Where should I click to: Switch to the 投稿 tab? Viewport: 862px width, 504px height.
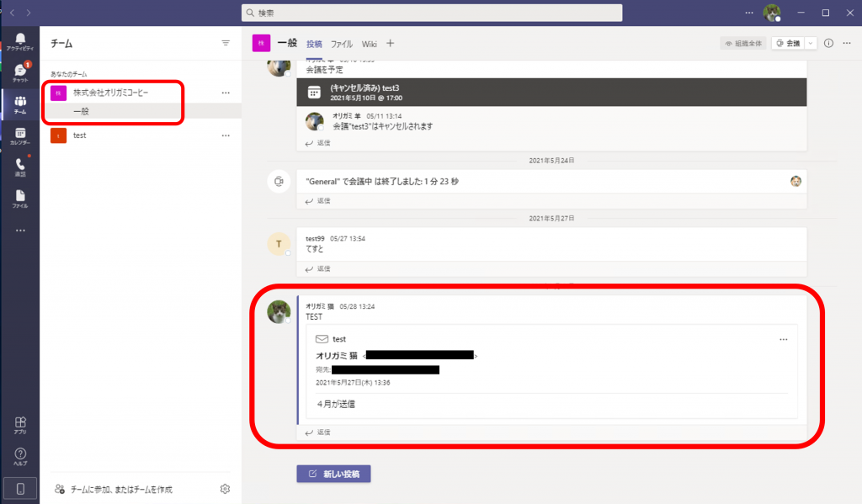click(x=314, y=44)
